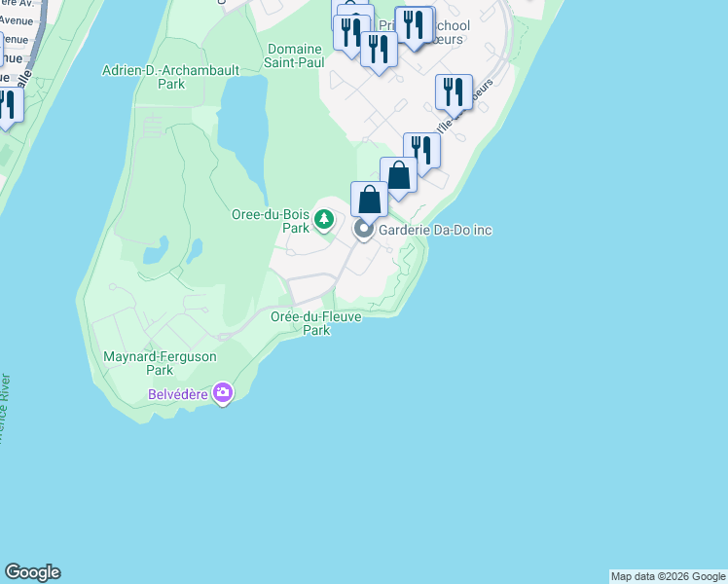
Task: Click the Belvédère text label
Action: [x=178, y=394]
